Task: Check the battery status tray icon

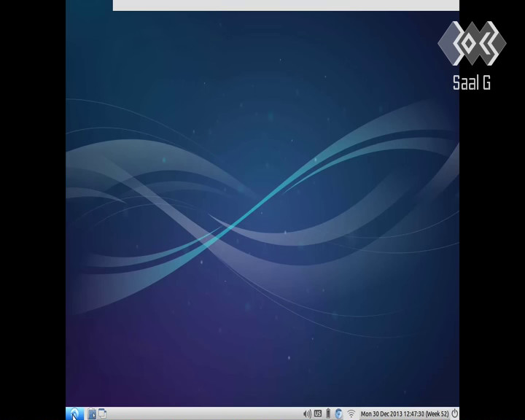Action: coord(328,413)
